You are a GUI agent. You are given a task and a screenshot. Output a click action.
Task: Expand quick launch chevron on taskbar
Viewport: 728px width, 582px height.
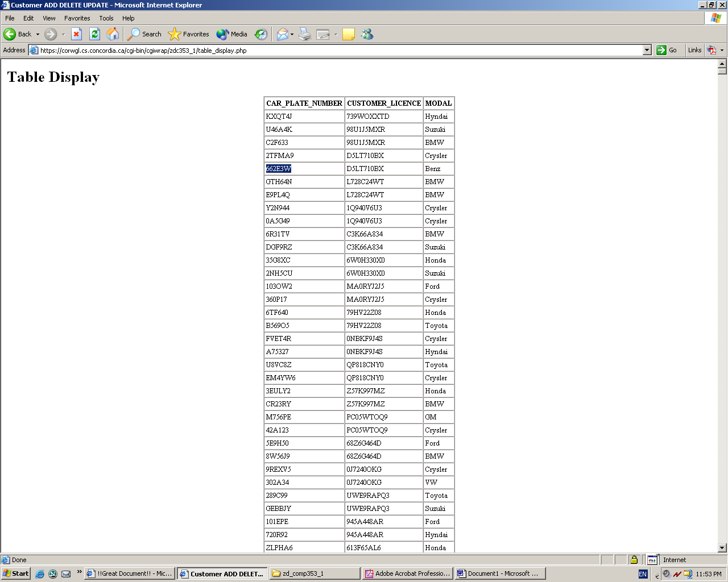[x=79, y=572]
